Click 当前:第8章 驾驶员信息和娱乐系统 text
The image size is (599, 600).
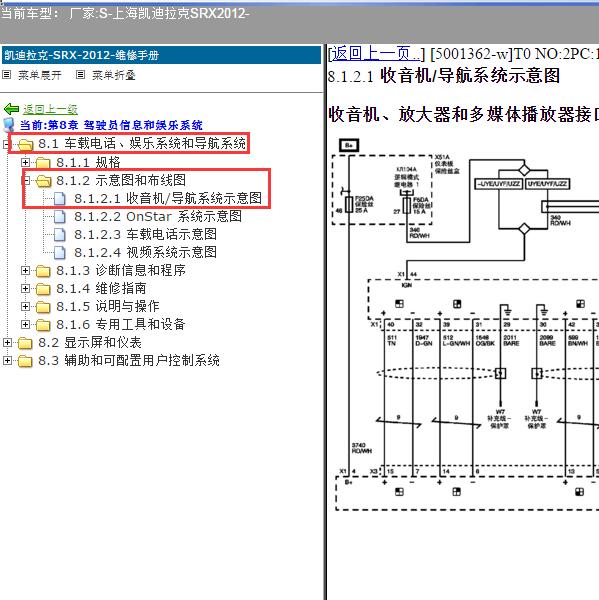coord(111,125)
